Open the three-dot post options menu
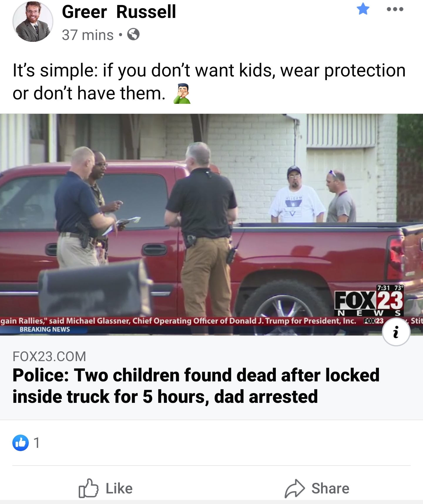This screenshot has width=423, height=504. click(395, 9)
